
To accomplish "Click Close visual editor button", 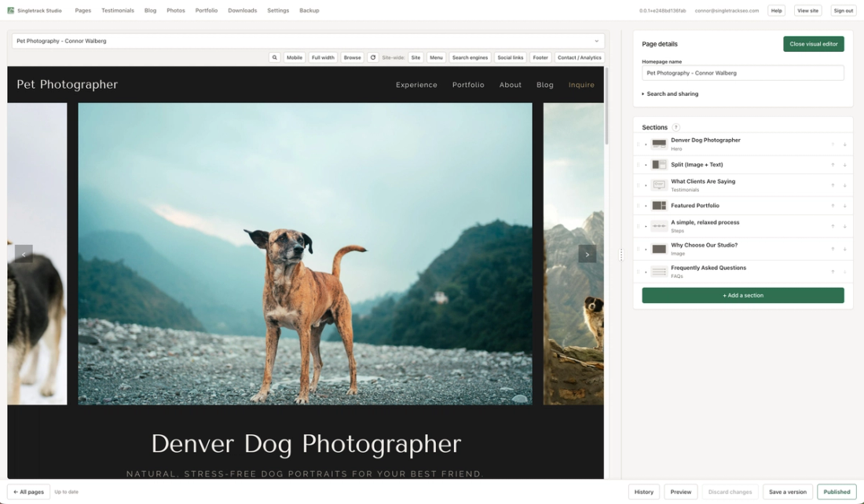I will [x=813, y=44].
